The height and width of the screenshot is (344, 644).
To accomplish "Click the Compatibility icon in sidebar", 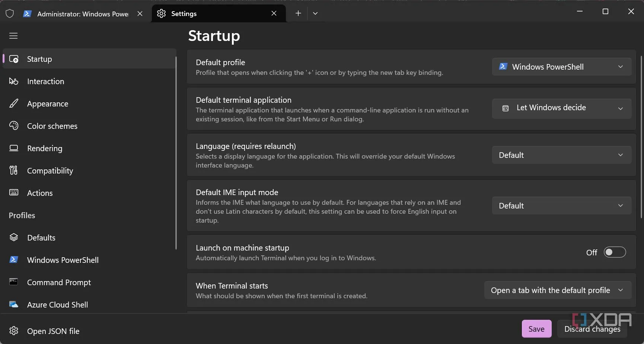I will (14, 171).
